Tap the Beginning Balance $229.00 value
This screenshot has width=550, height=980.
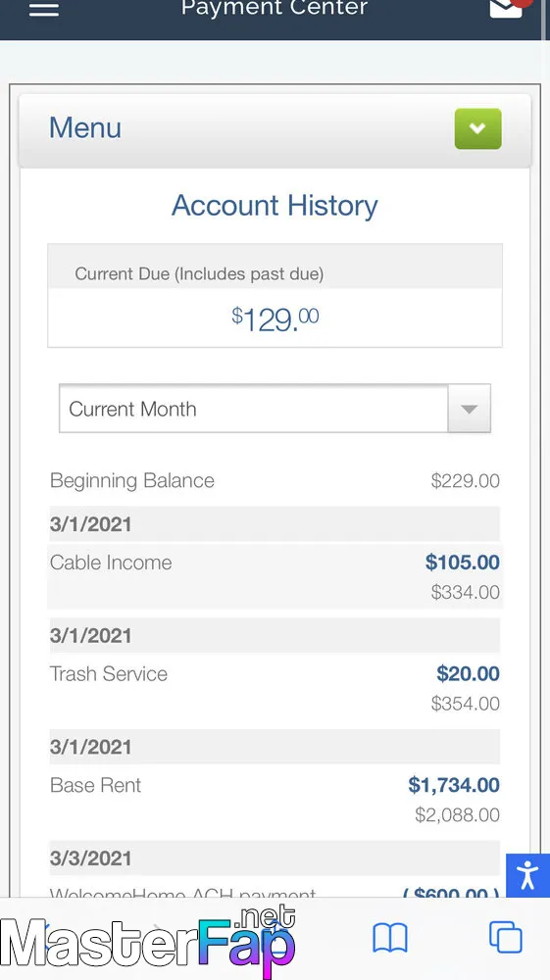466,480
